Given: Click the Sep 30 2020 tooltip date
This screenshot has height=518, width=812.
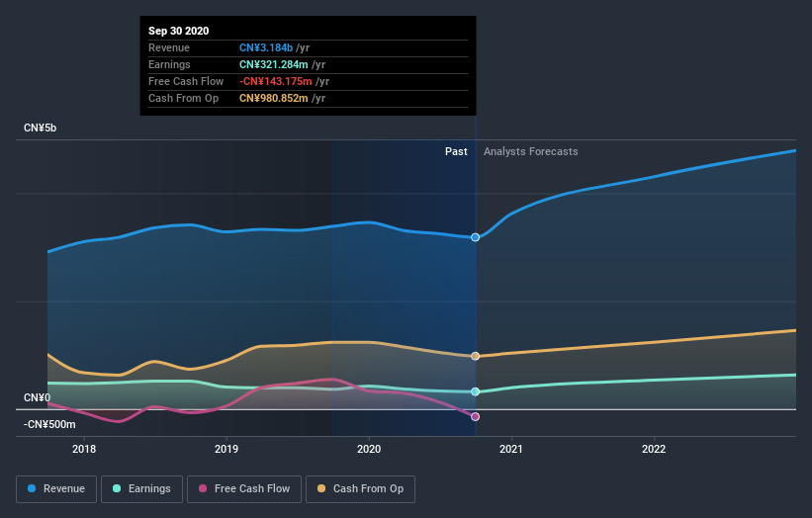Looking at the screenshot, I should click(x=179, y=31).
